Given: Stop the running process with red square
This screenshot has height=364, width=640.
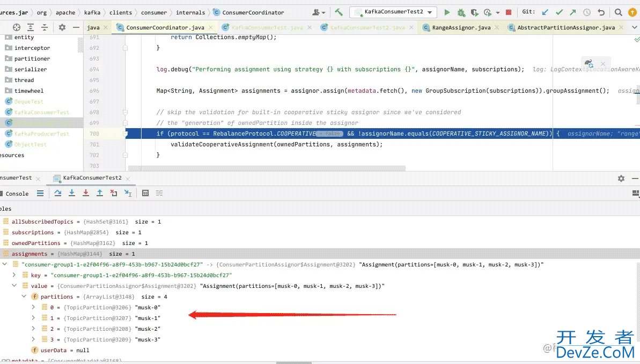Looking at the screenshot, I should [x=509, y=12].
